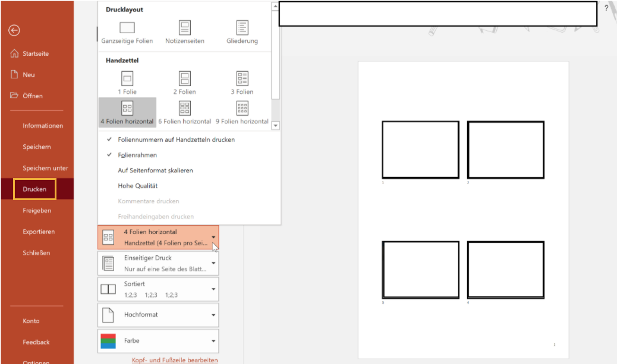
Task: Select the 3 Folien handout icon
Action: coord(242,79)
